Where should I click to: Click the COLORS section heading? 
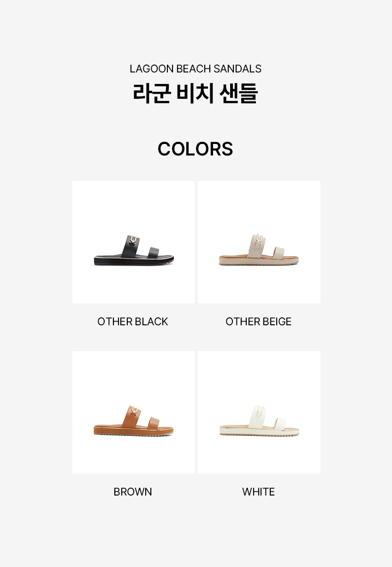click(x=196, y=149)
